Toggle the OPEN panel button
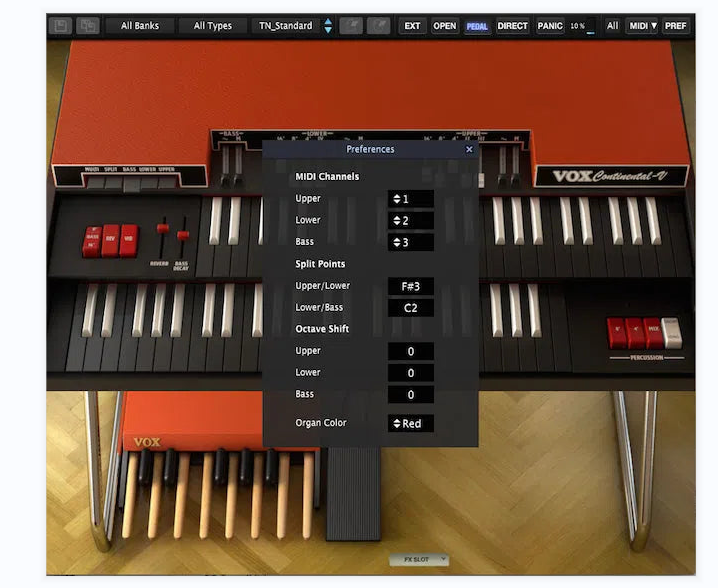718x588 pixels. 445,26
